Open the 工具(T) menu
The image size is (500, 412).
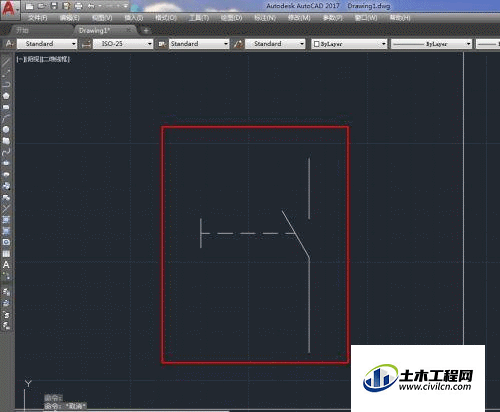click(x=199, y=18)
